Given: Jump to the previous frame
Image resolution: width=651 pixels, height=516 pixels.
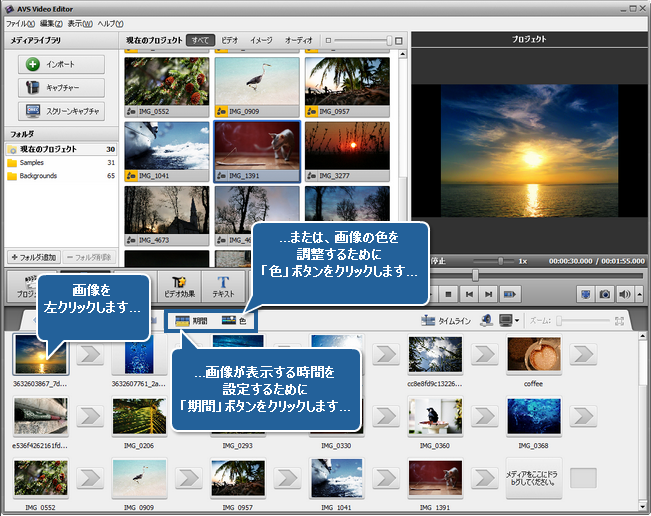Looking at the screenshot, I should tap(468, 295).
